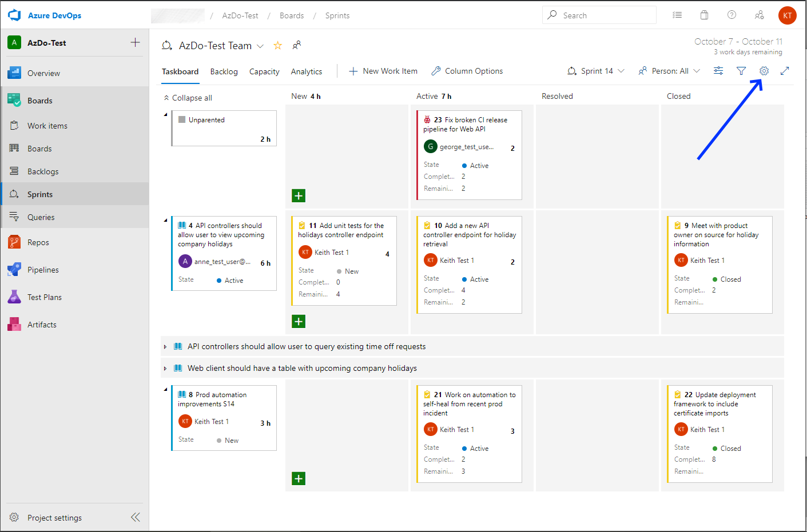Open the filter funnel icon
Screen dimensions: 807x532
(741, 71)
